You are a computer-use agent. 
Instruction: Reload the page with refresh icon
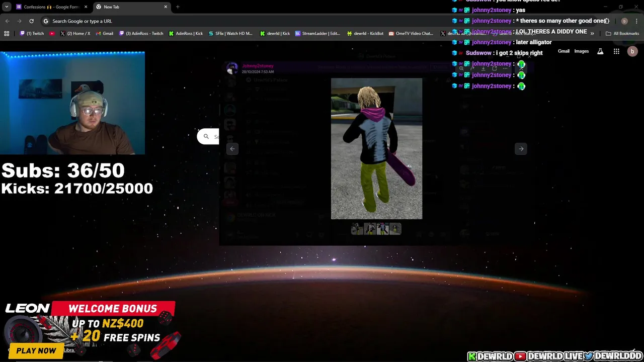click(31, 21)
